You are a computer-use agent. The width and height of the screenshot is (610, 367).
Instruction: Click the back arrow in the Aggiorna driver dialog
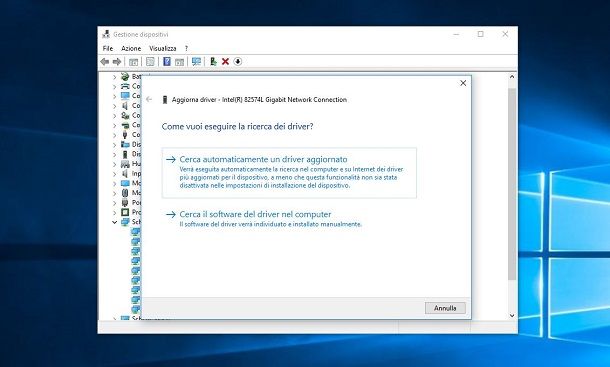coord(149,100)
